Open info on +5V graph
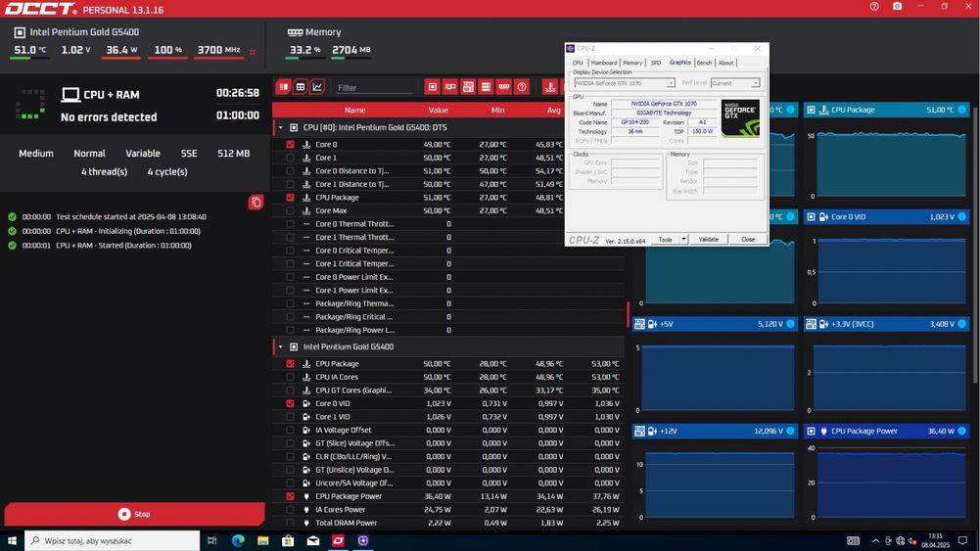The height and width of the screenshot is (551, 980). tap(791, 324)
